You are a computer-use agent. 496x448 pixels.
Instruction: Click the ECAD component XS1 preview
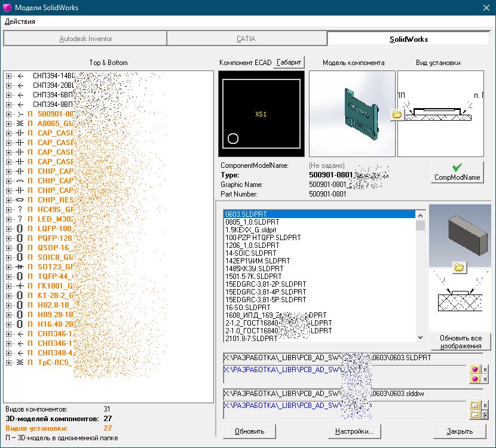(261, 114)
